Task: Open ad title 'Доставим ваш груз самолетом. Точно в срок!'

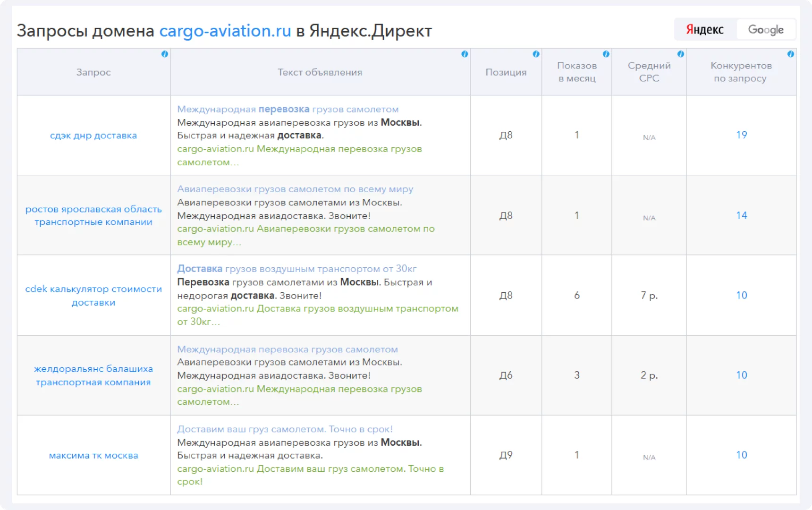Action: point(285,429)
